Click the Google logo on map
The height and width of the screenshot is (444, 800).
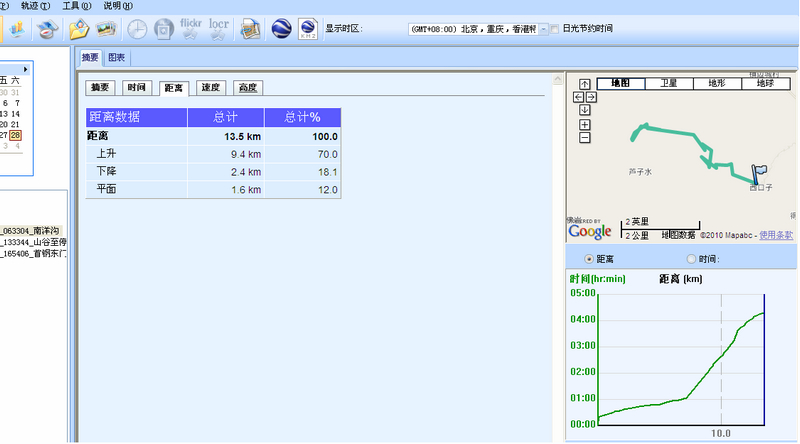coord(590,231)
